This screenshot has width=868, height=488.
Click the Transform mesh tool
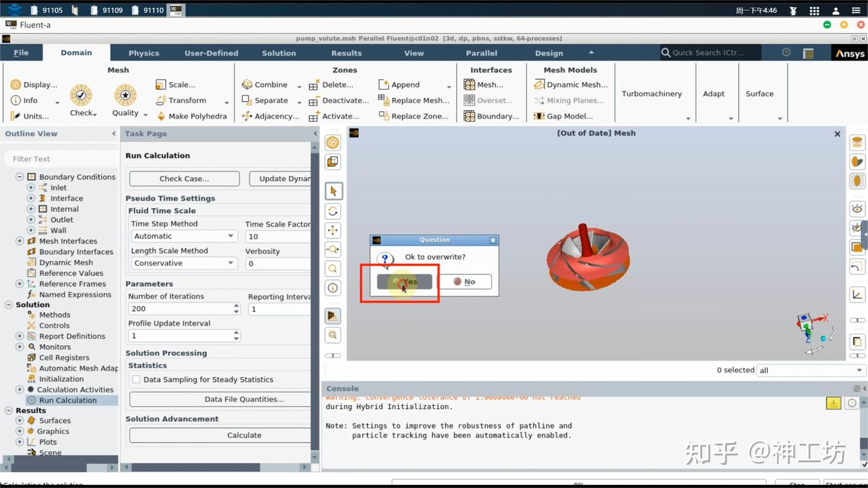181,101
